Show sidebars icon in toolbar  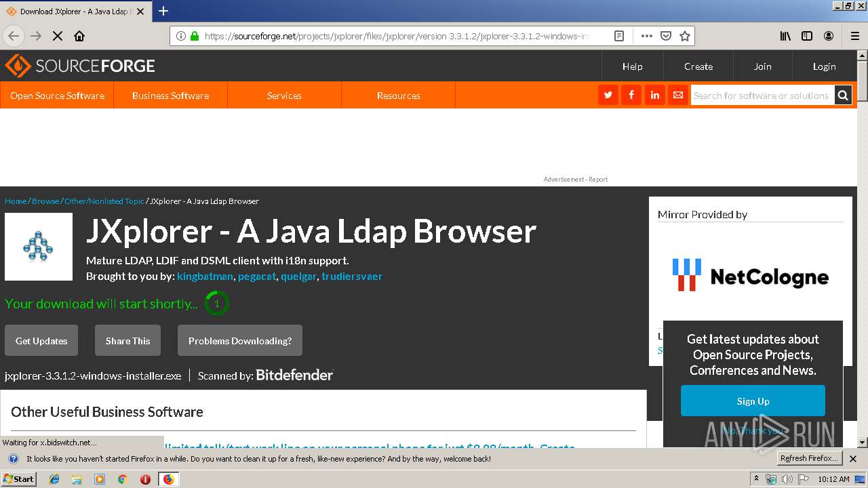807,36
